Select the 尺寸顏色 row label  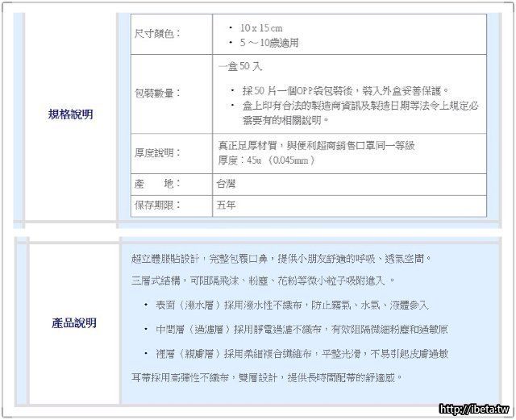click(156, 34)
